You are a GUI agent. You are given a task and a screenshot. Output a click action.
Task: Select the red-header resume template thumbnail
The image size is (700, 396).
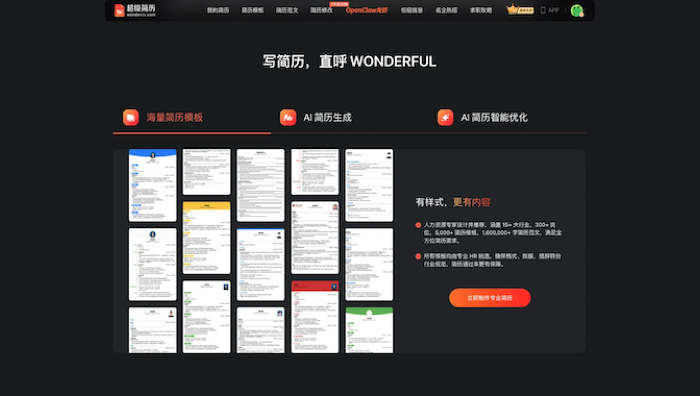315,317
